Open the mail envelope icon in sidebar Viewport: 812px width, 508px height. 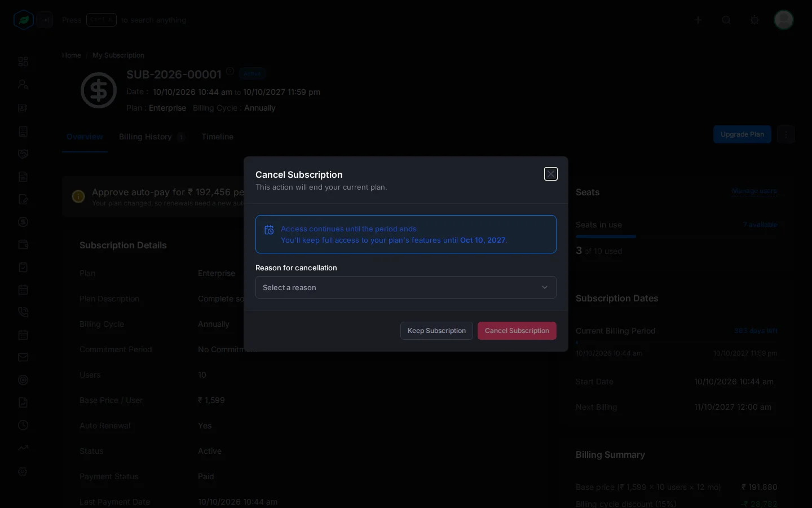23,357
